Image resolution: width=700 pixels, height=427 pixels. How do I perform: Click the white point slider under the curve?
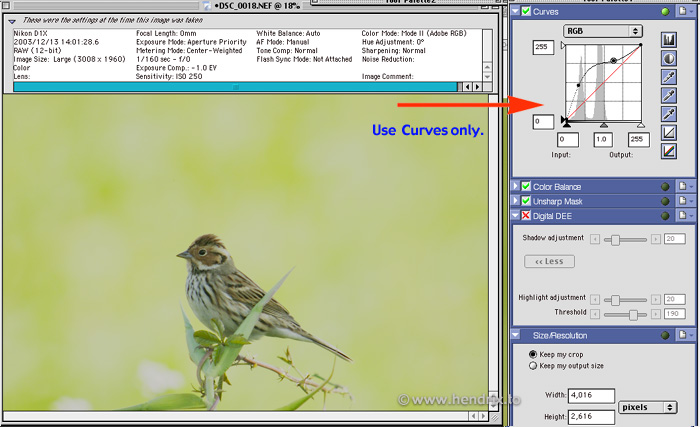[641, 125]
